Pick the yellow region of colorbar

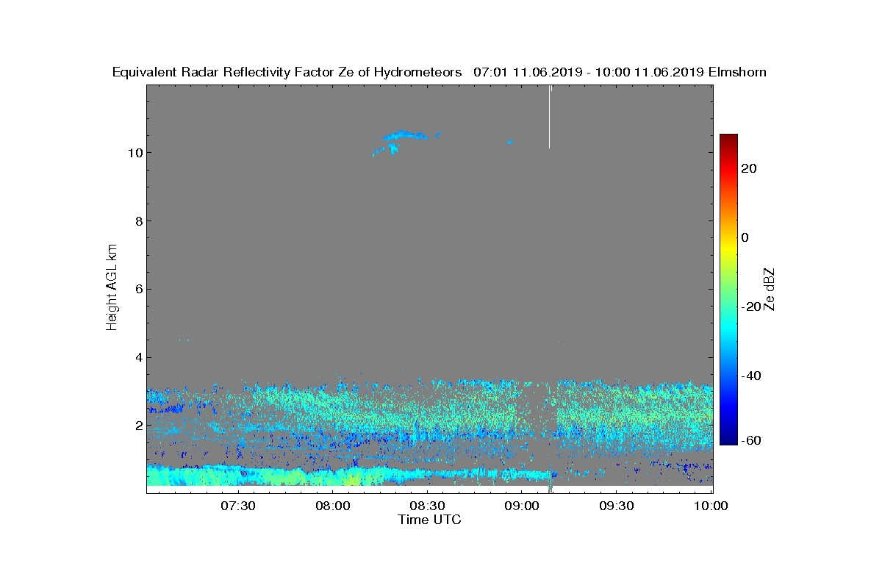point(728,246)
